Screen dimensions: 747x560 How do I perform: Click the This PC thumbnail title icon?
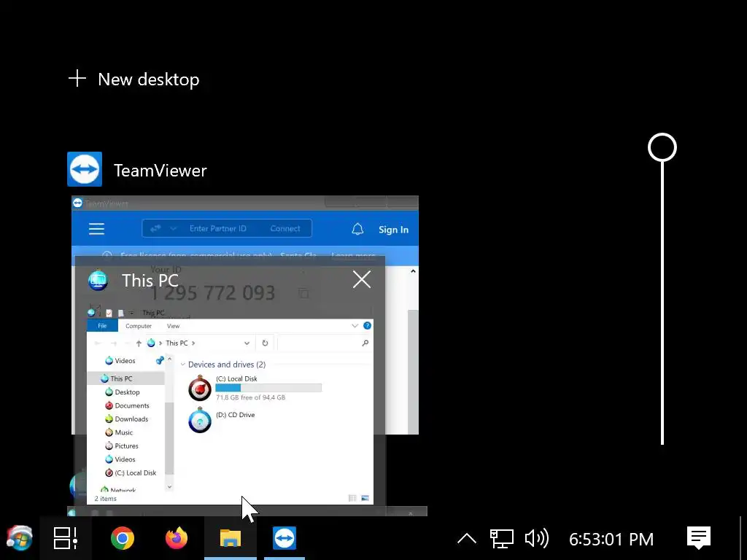pyautogui.click(x=98, y=280)
